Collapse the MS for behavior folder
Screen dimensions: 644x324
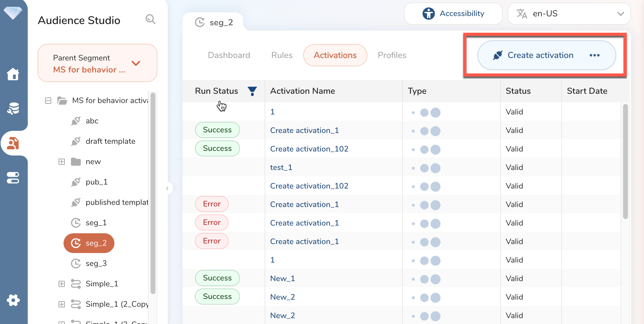[x=48, y=101]
